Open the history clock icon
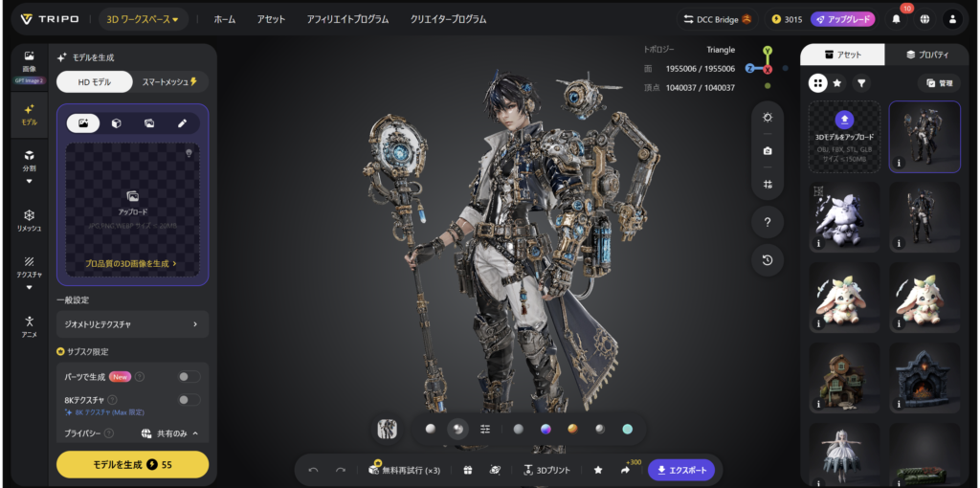Image resolution: width=980 pixels, height=488 pixels. point(768,260)
